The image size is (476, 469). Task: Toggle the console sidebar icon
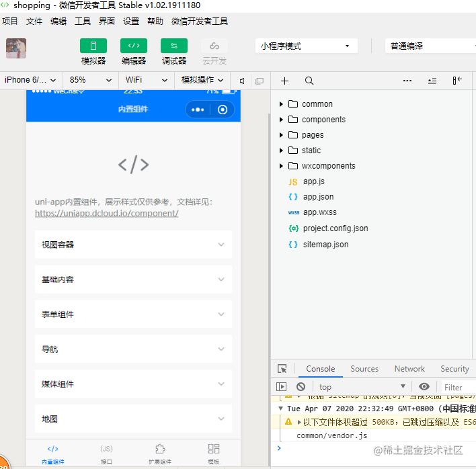[281, 387]
